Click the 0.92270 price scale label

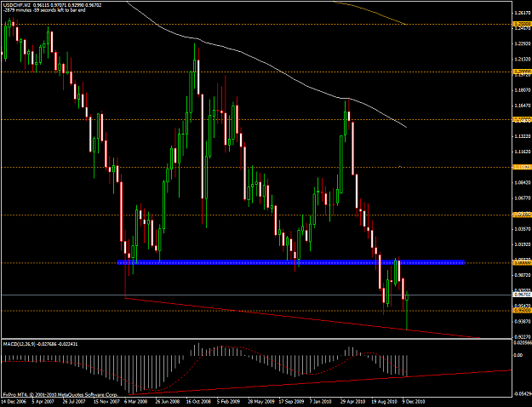[x=523, y=336]
